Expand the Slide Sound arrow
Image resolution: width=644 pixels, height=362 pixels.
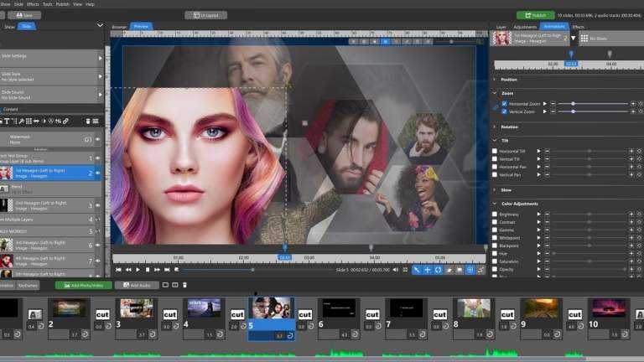(x=100, y=95)
